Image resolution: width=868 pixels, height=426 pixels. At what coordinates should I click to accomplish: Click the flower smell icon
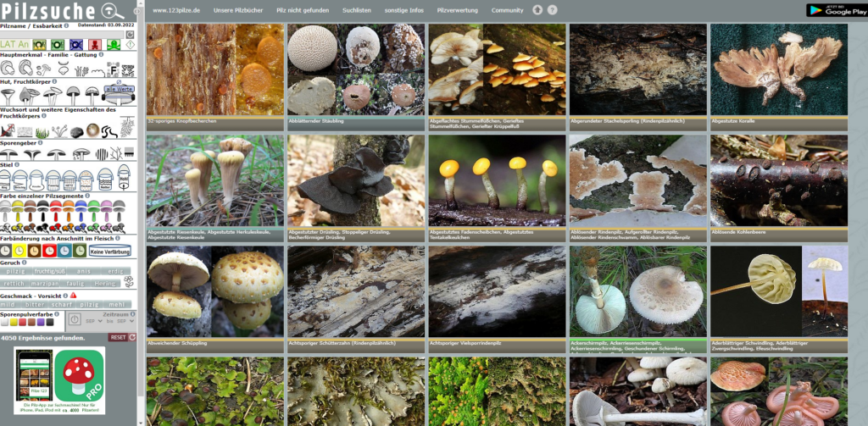click(129, 282)
